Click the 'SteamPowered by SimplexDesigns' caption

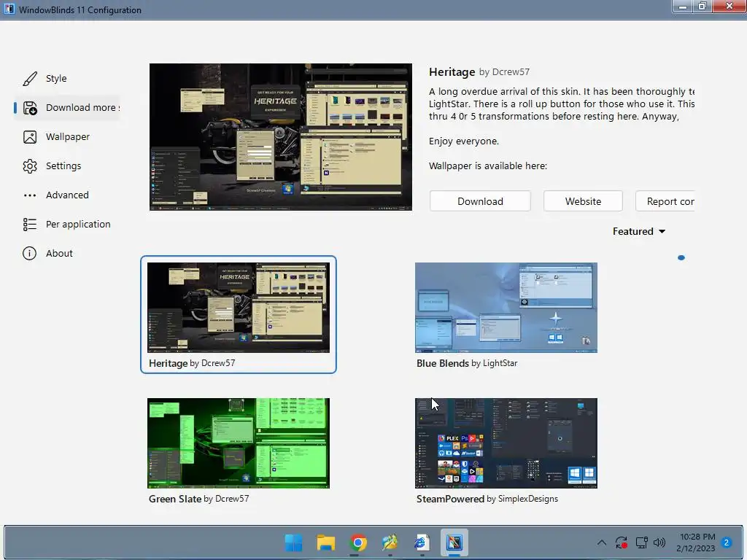(487, 499)
